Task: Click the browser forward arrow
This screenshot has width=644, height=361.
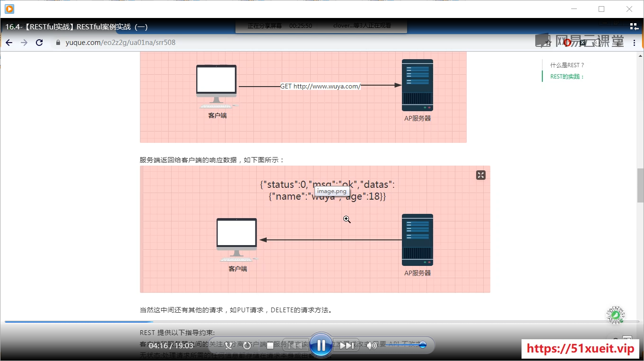Action: (x=24, y=43)
